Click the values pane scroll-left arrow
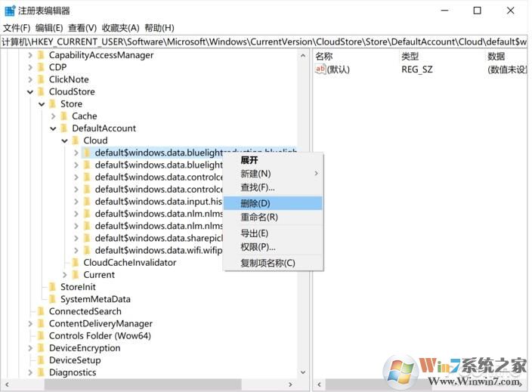This screenshot has width=532, height=392. [319, 384]
